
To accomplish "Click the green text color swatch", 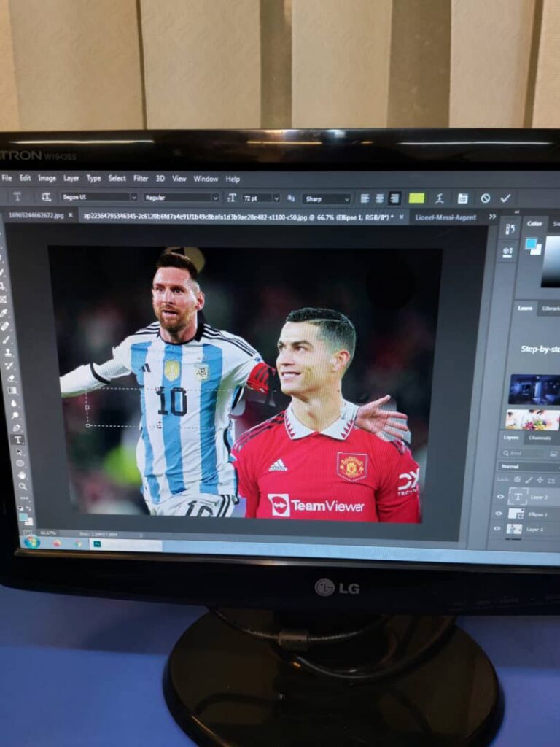I will pyautogui.click(x=416, y=198).
